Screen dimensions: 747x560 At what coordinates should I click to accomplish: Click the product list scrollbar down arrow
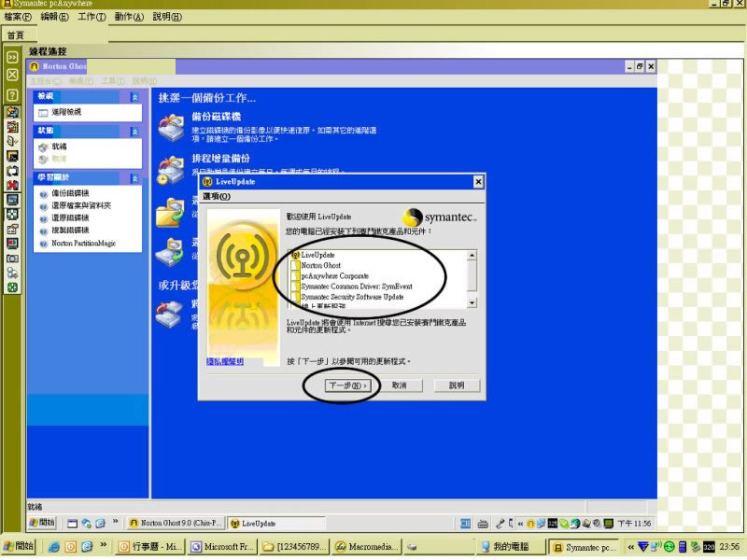472,302
